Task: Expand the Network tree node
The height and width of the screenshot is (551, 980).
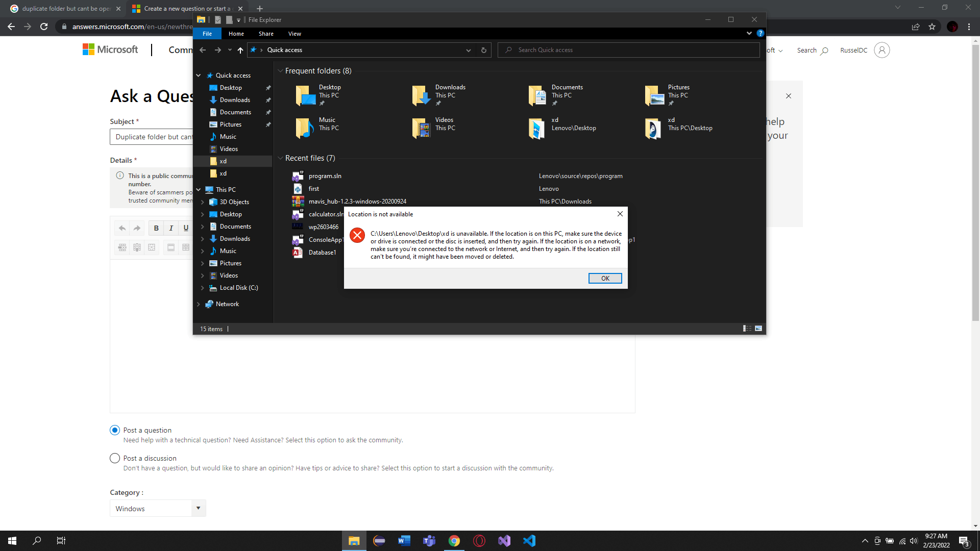Action: (199, 304)
